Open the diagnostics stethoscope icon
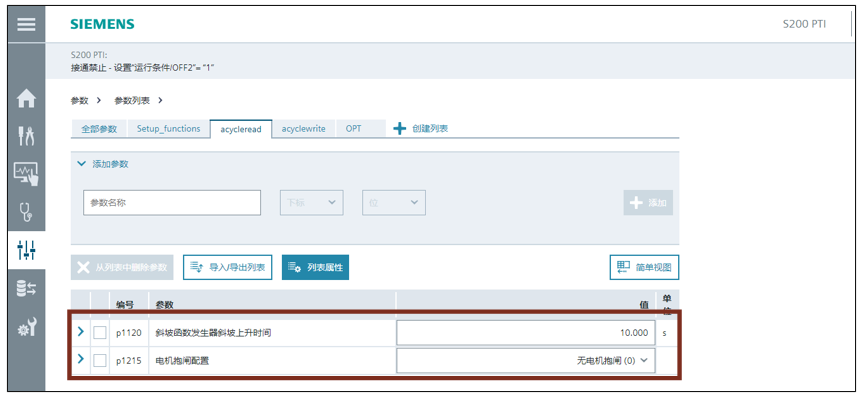The height and width of the screenshot is (396, 861). pyautogui.click(x=26, y=211)
